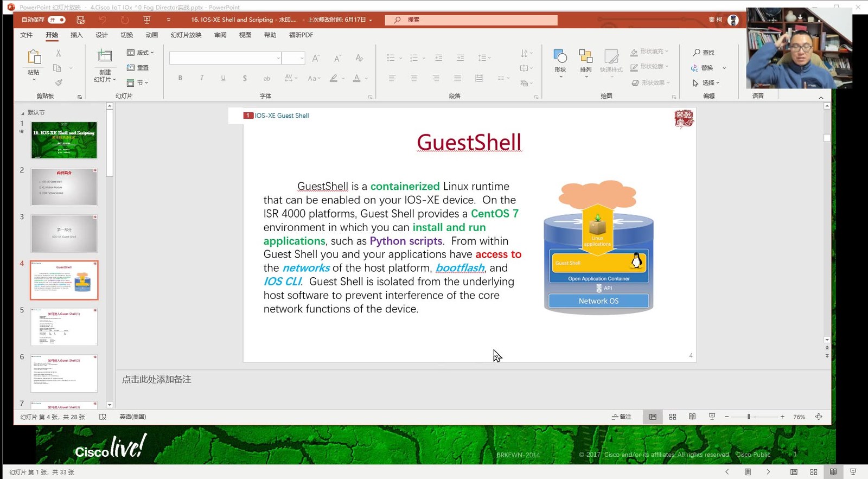
Task: Click the Undo arrow in the title bar
Action: click(103, 20)
